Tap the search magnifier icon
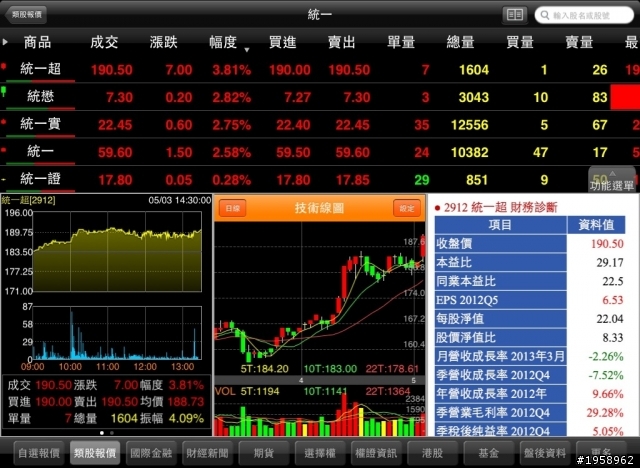The image size is (640, 468). [544, 15]
